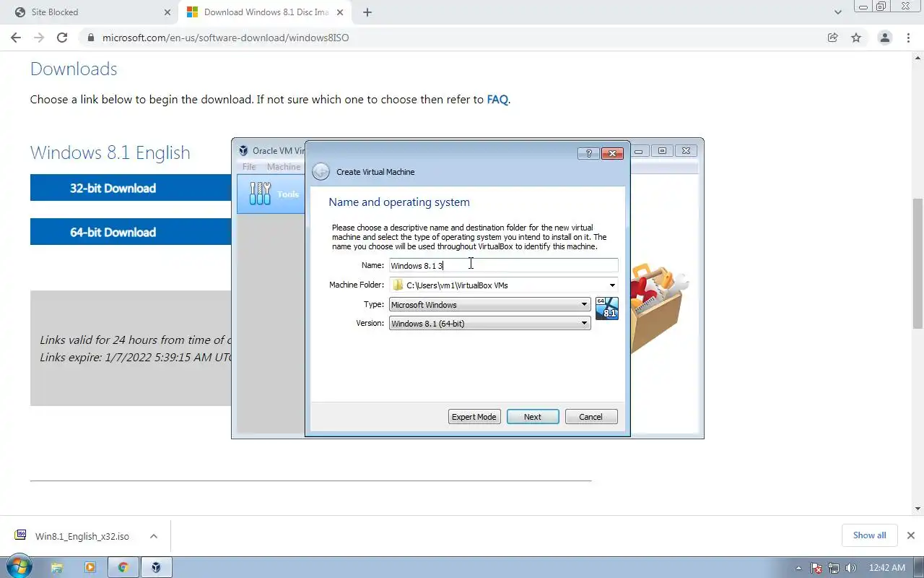The width and height of the screenshot is (924, 578).
Task: Reload the current page
Action: (62, 38)
